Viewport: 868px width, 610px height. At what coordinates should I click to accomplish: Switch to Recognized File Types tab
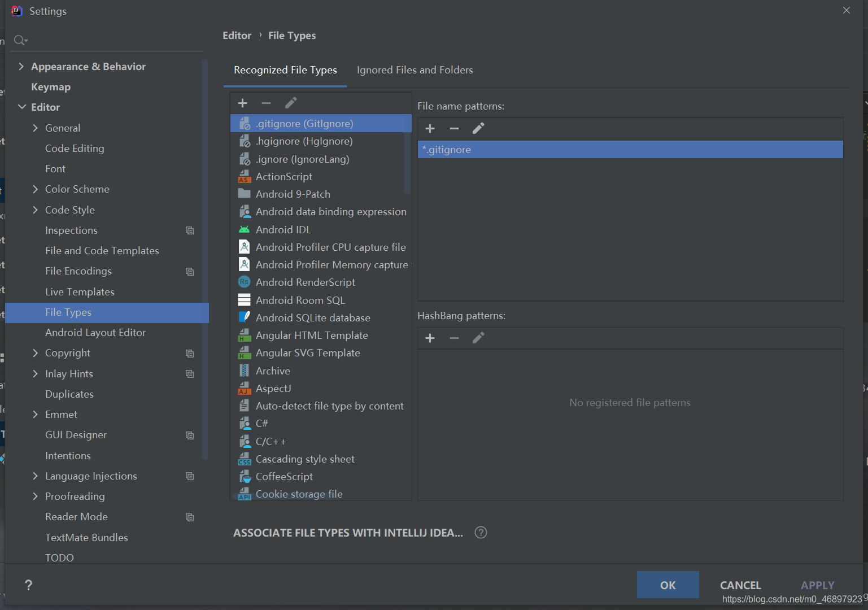(x=285, y=70)
